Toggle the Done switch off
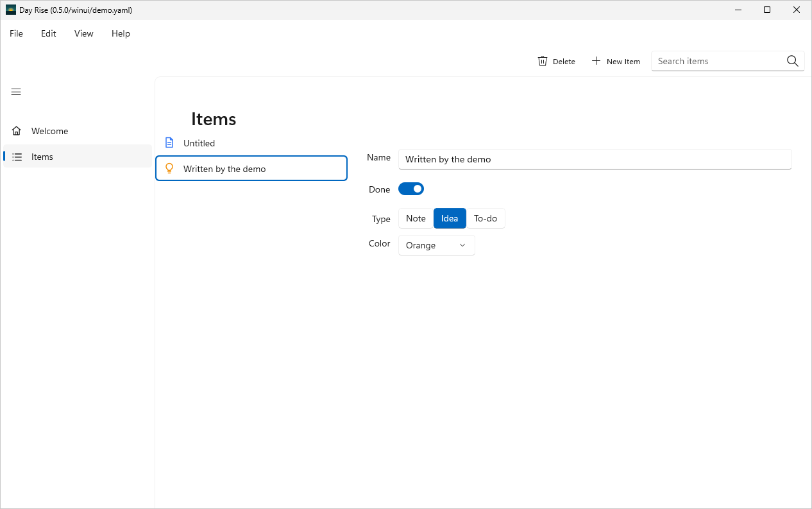Image resolution: width=812 pixels, height=509 pixels. pyautogui.click(x=411, y=189)
